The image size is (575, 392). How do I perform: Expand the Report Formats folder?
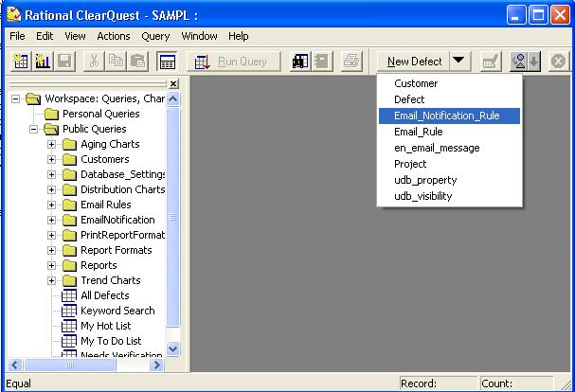coord(52,250)
